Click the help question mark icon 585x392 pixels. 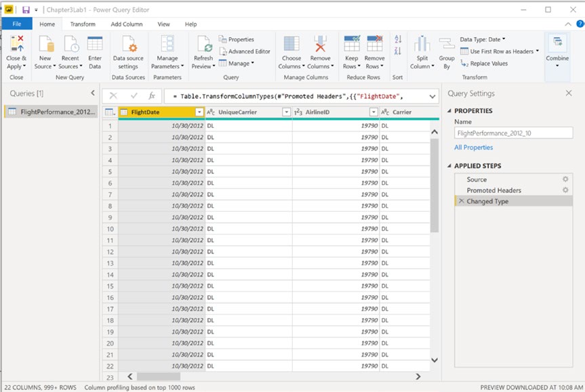(x=580, y=24)
